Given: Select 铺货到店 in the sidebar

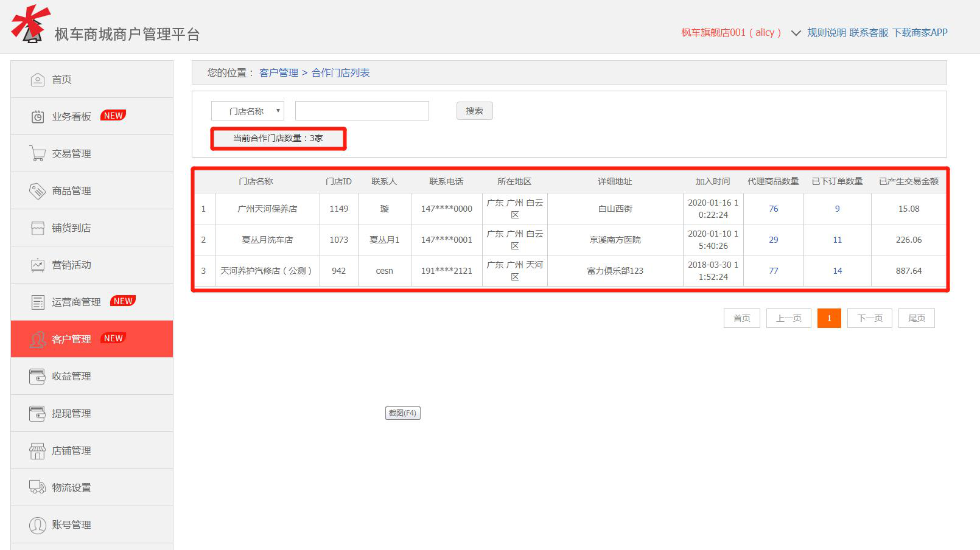Looking at the screenshot, I should point(71,228).
